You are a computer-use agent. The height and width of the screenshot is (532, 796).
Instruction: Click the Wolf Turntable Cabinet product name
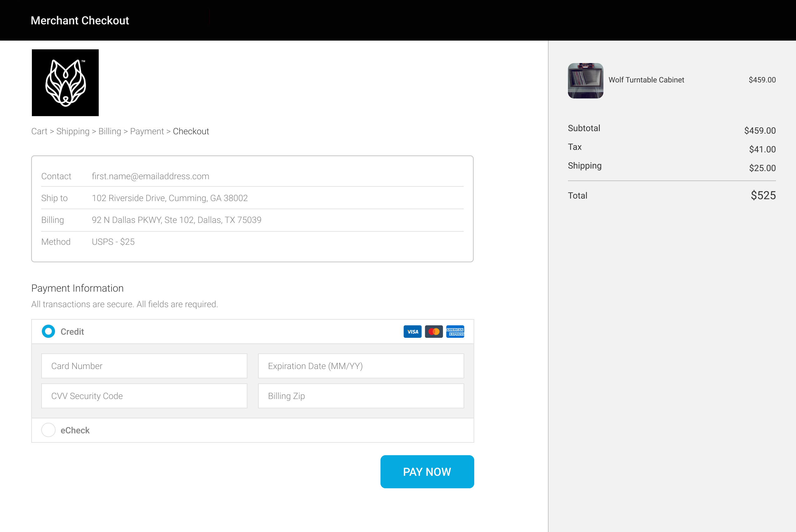[646, 80]
